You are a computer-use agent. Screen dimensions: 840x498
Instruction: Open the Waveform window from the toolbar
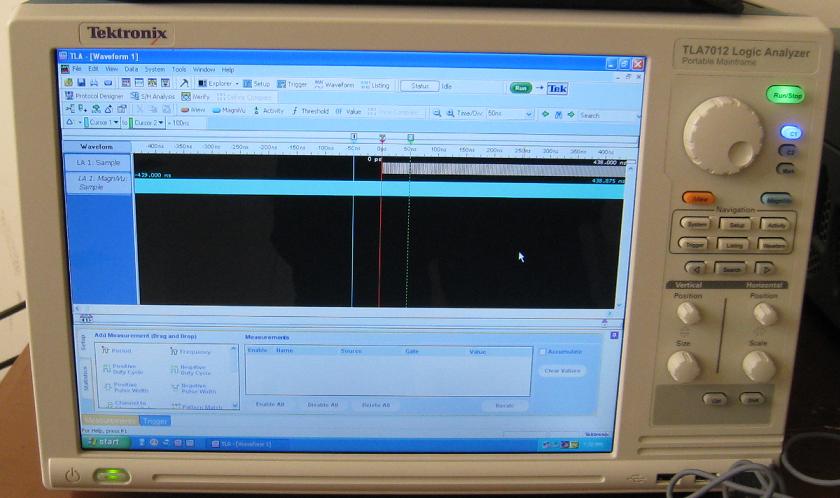pyautogui.click(x=334, y=85)
